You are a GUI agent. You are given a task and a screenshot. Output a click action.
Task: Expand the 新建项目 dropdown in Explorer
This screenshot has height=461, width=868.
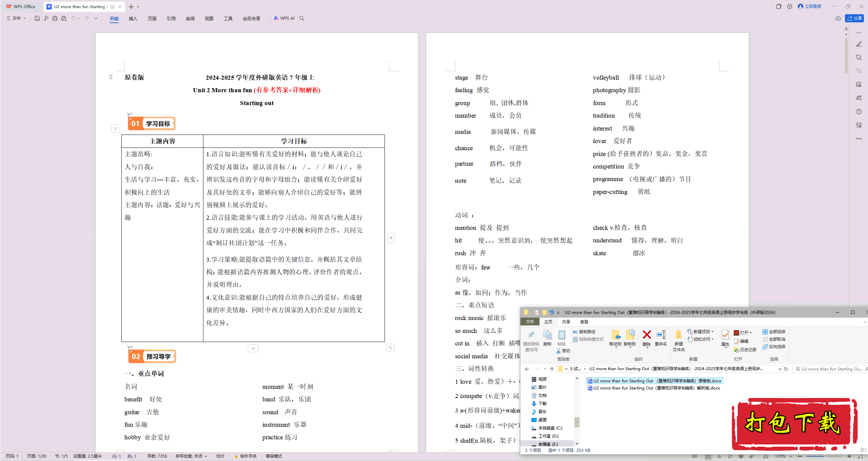[x=712, y=332]
